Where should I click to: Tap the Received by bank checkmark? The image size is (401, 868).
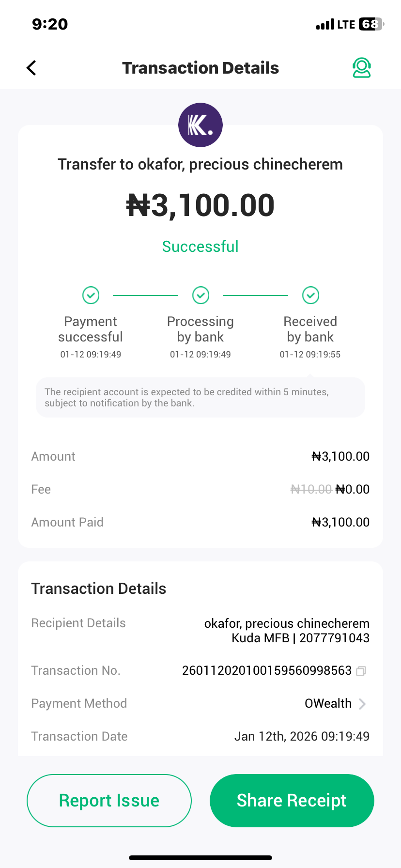tap(310, 295)
